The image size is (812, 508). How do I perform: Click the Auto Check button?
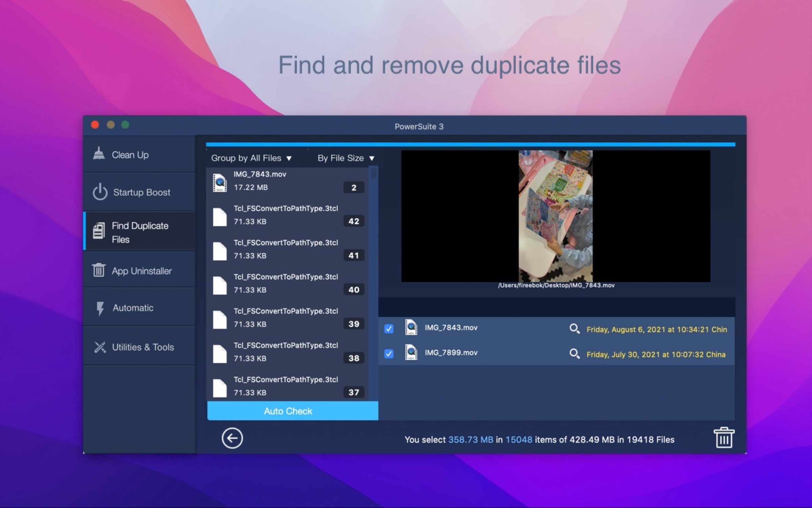[293, 411]
